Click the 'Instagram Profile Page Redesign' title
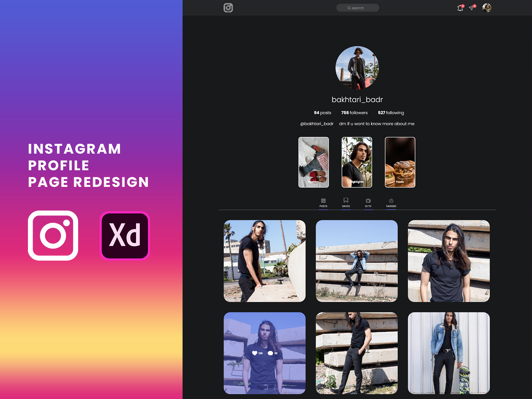This screenshot has width=532, height=399. pos(88,166)
